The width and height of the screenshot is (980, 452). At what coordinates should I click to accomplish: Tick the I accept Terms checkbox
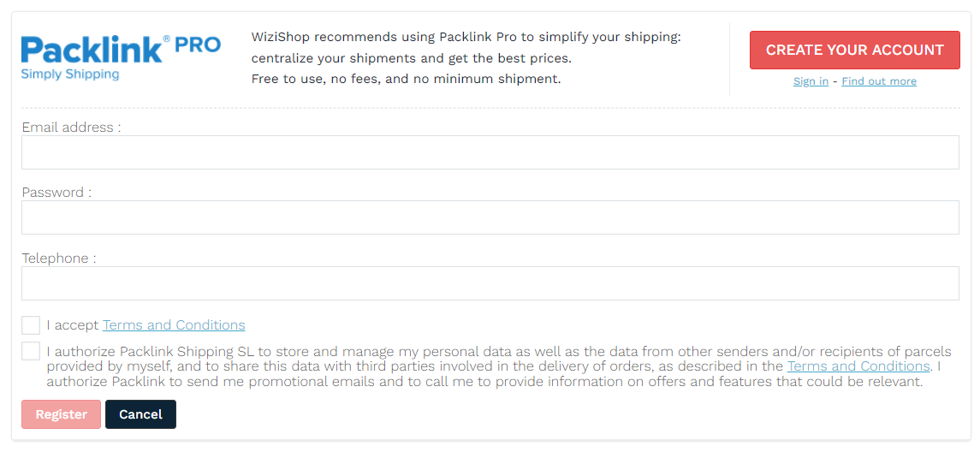[31, 325]
